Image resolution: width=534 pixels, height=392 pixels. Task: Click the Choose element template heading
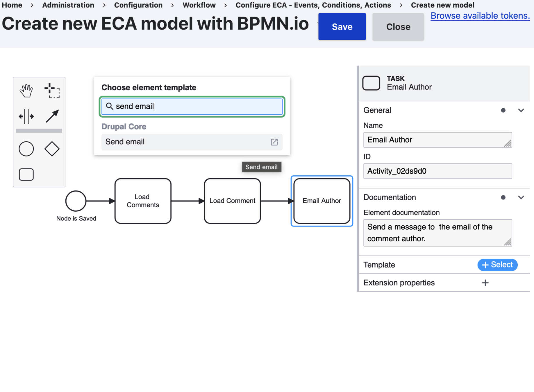coord(149,87)
